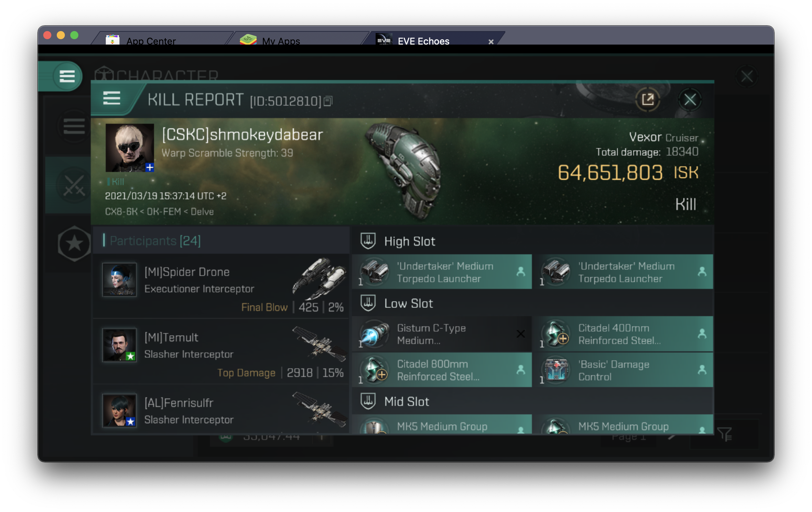812x512 pixels.
Task: Click the 2021/03/19 15:37:14 timestamp
Action: pos(166,196)
